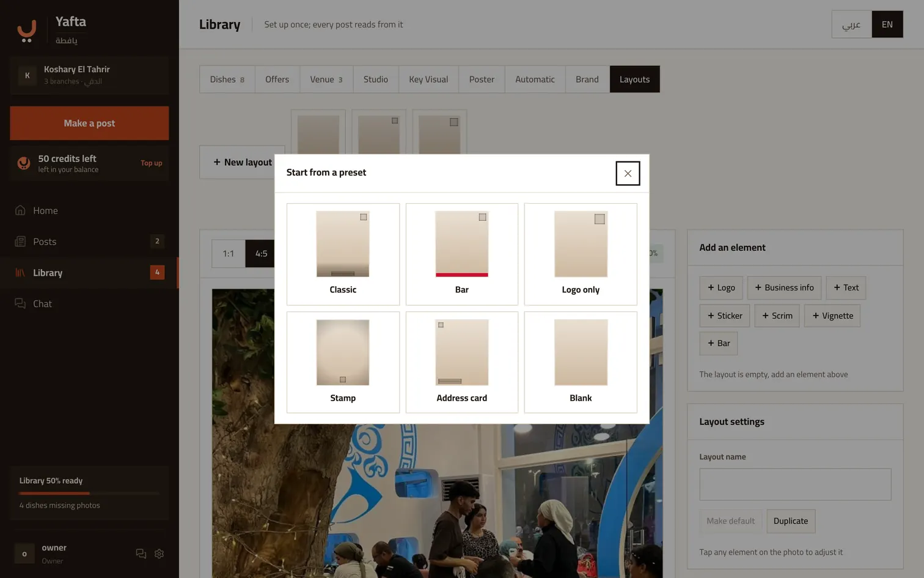Open Chat in the sidebar
Screen dimensions: 924x578
pyautogui.click(x=89, y=303)
